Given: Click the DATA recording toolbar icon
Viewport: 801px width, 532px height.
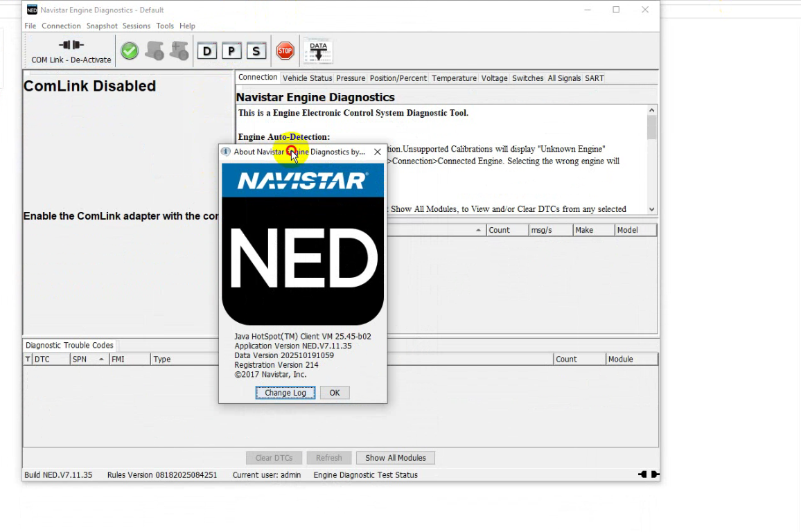Looking at the screenshot, I should pos(317,50).
